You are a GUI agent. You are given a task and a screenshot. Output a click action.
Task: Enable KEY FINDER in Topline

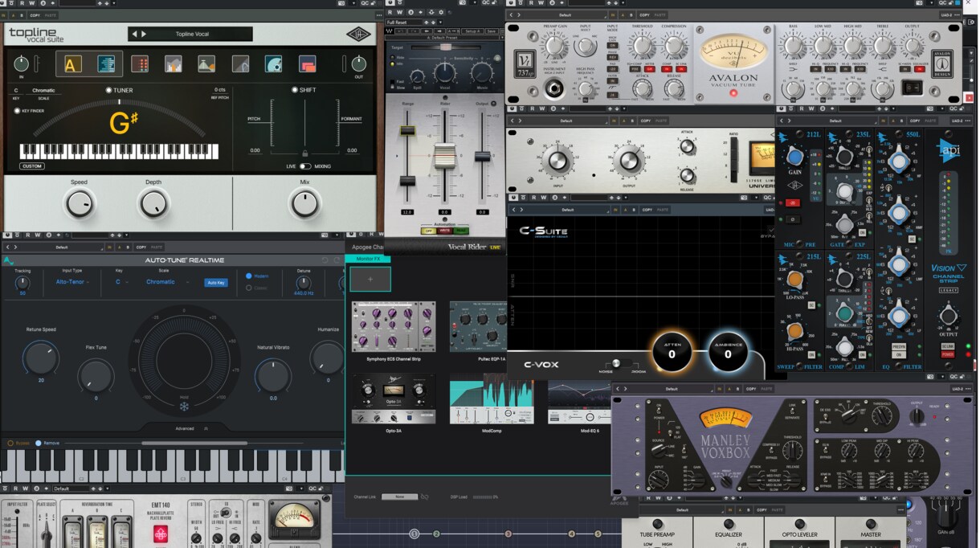[17, 111]
